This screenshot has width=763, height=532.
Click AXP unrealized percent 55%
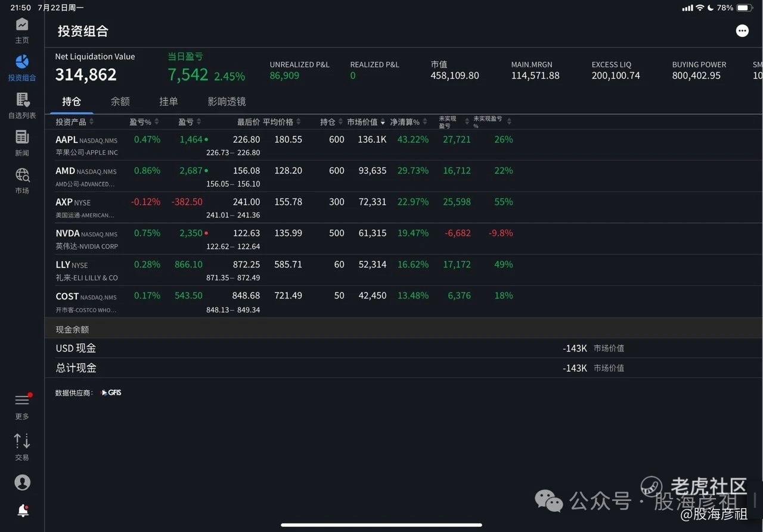504,202
